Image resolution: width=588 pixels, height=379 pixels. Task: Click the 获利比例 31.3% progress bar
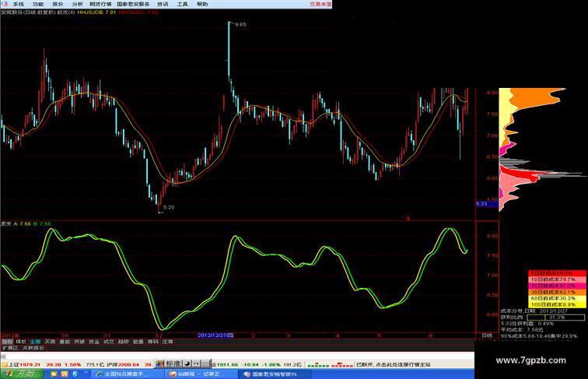pos(556,318)
